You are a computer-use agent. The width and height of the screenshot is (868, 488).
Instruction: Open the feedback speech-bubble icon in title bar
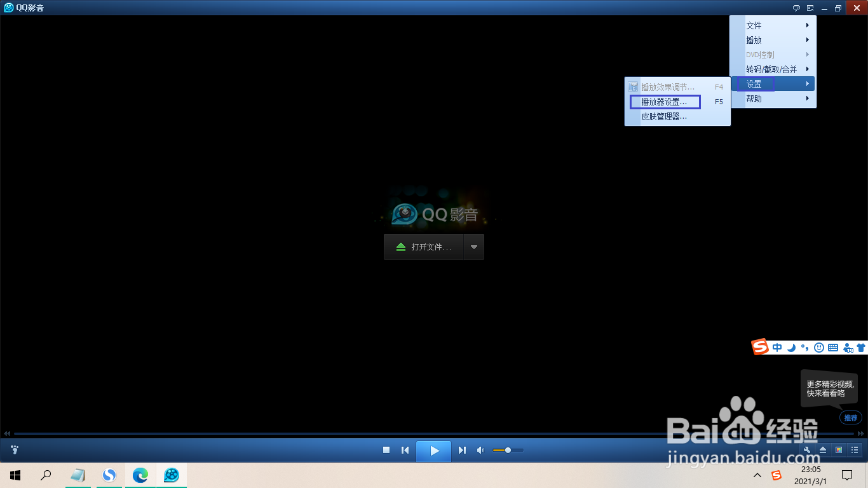point(796,8)
